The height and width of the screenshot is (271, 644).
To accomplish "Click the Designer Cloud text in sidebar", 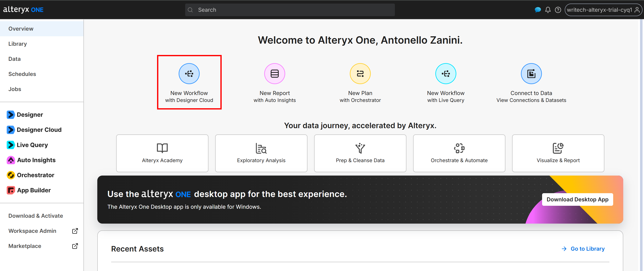I will [39, 130].
